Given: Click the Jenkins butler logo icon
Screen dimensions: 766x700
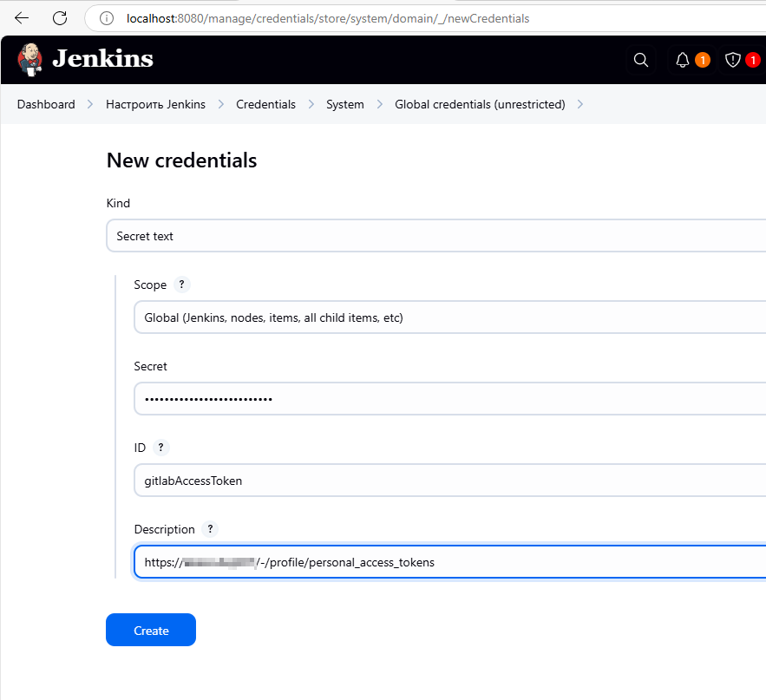Looking at the screenshot, I should (30, 59).
